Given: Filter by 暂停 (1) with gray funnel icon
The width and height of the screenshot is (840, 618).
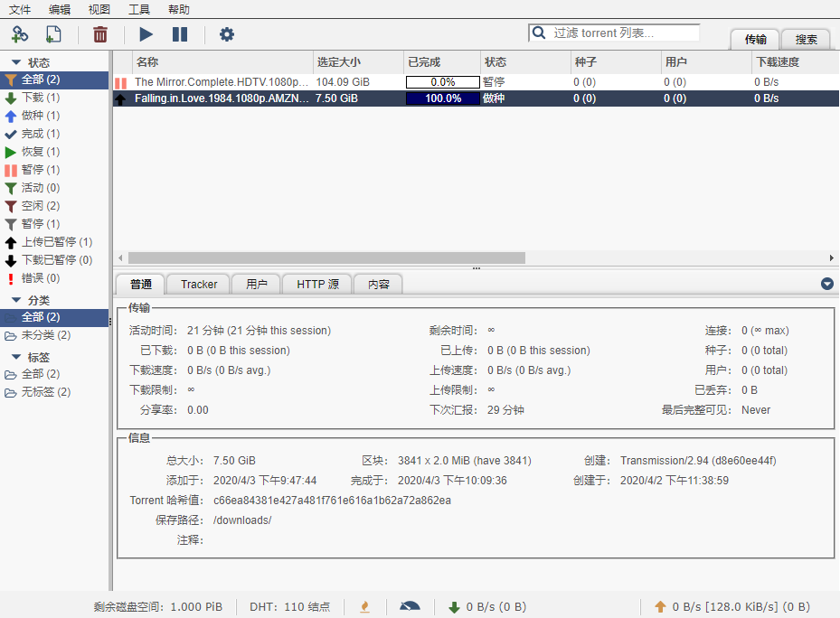Looking at the screenshot, I should (x=54, y=224).
